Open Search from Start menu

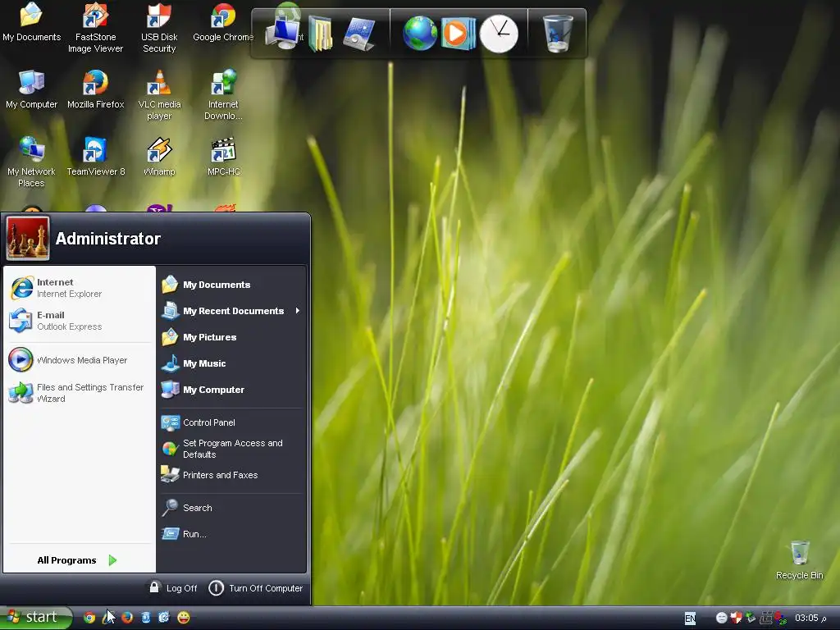[232, 507]
